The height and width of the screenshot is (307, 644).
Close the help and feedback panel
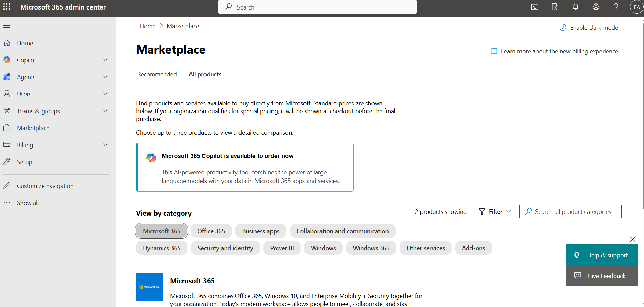(x=633, y=239)
